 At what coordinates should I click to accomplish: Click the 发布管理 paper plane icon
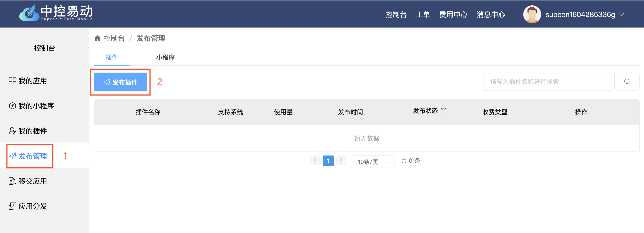13,156
